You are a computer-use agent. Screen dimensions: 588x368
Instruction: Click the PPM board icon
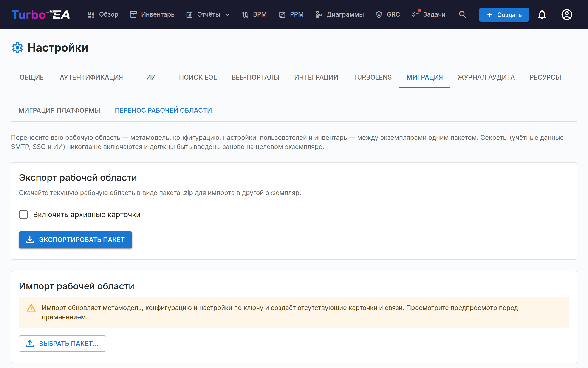(282, 14)
